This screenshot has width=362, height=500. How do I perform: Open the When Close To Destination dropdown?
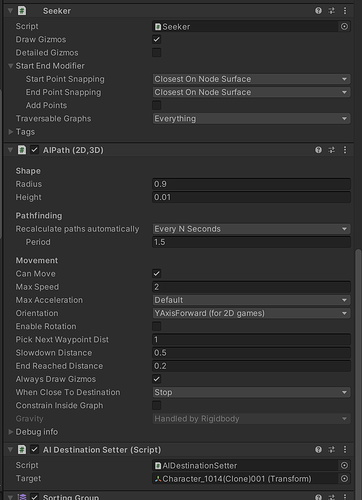251,392
